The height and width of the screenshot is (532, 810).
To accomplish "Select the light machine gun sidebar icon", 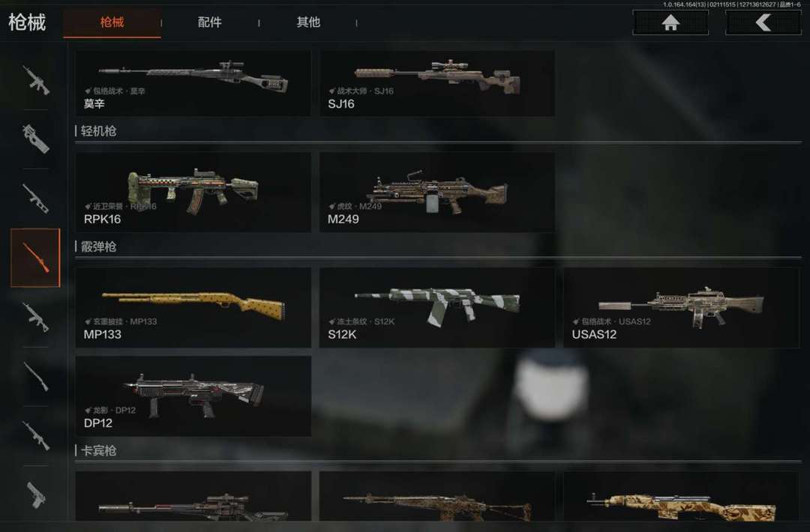I will (x=36, y=199).
